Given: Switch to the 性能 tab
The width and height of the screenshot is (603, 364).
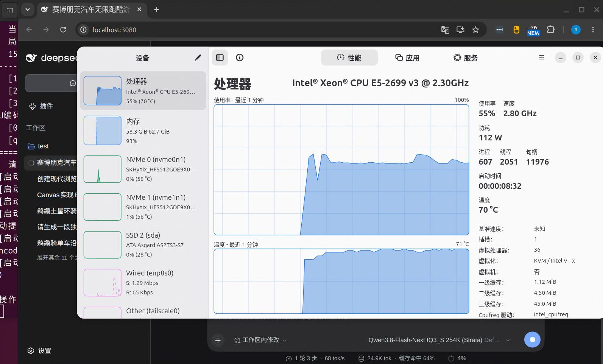Looking at the screenshot, I should [x=349, y=58].
